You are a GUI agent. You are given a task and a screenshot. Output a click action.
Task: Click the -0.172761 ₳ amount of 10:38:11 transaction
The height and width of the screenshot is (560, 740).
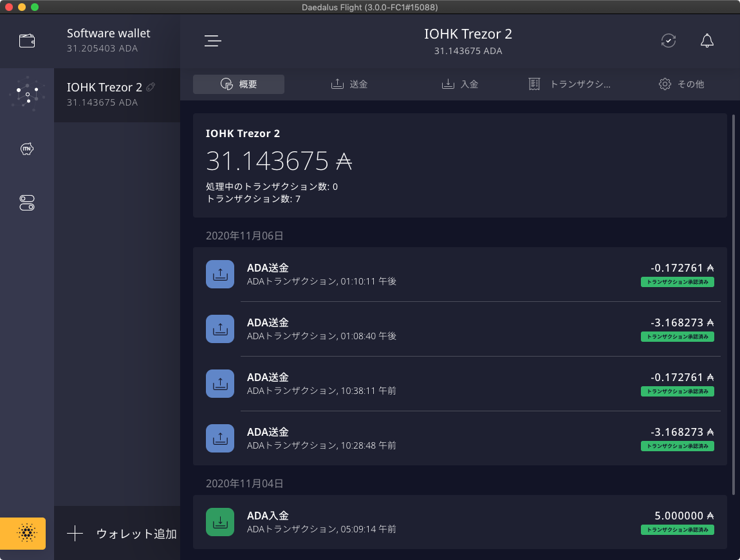pyautogui.click(x=682, y=377)
